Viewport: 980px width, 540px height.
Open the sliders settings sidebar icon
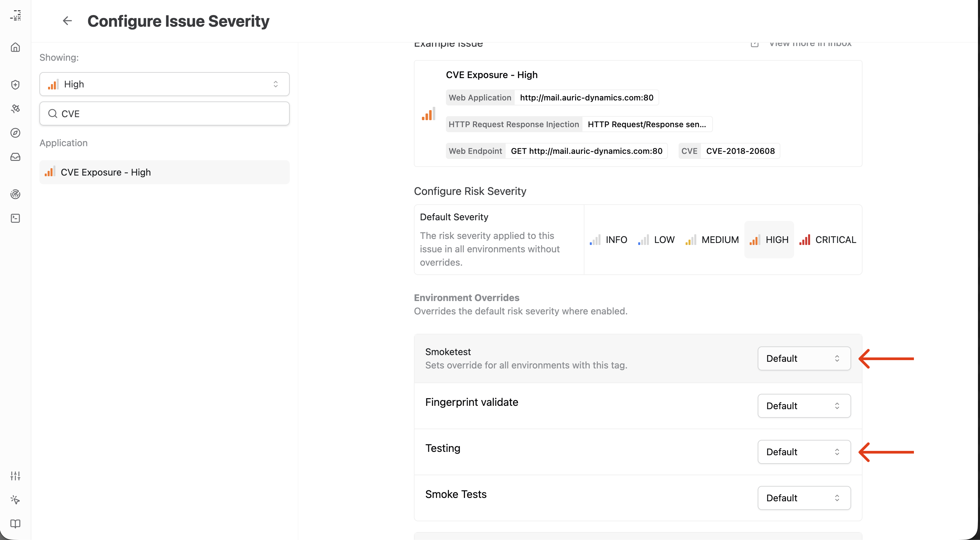pyautogui.click(x=15, y=475)
